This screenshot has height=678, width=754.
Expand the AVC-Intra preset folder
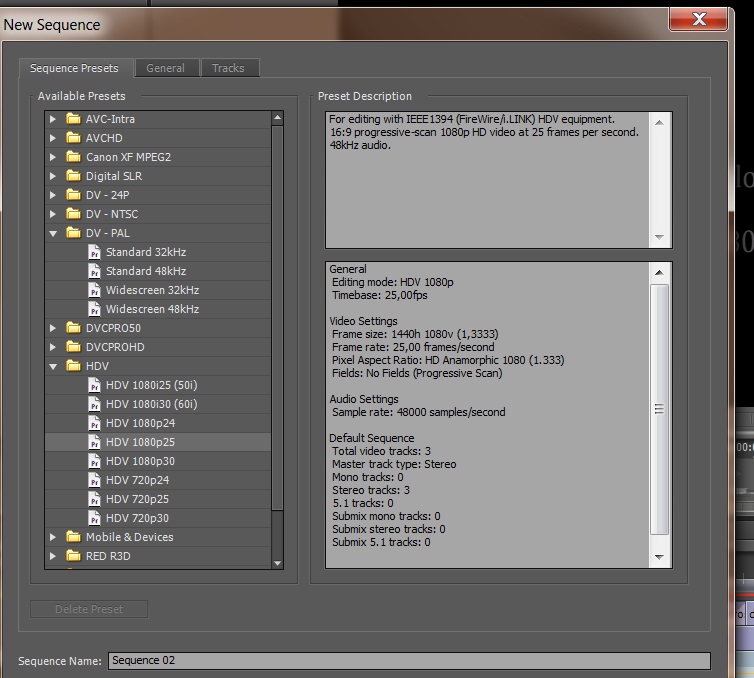tap(53, 119)
